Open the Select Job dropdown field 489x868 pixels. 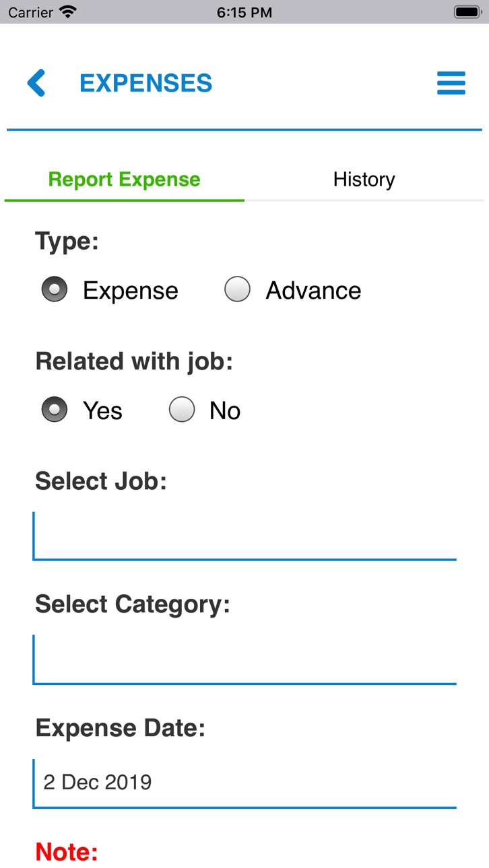pyautogui.click(x=244, y=536)
